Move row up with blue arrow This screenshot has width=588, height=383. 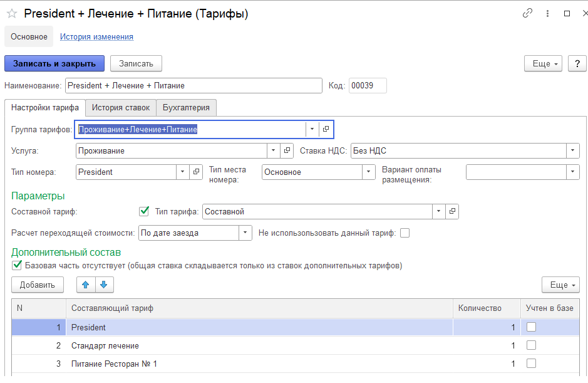coord(85,285)
